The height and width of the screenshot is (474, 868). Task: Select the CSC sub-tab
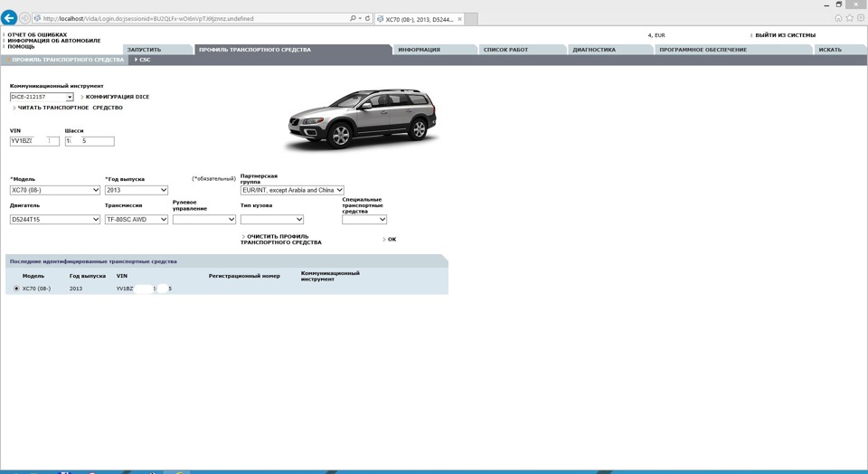tap(143, 60)
